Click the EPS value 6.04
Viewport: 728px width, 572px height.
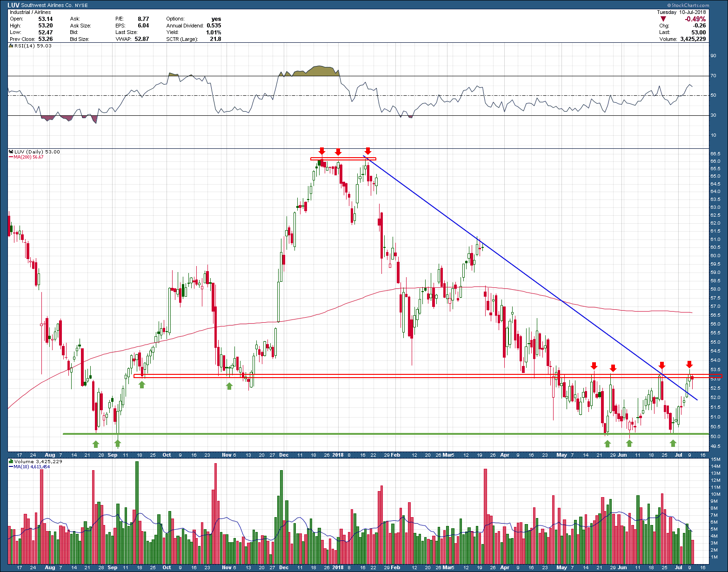click(x=143, y=26)
